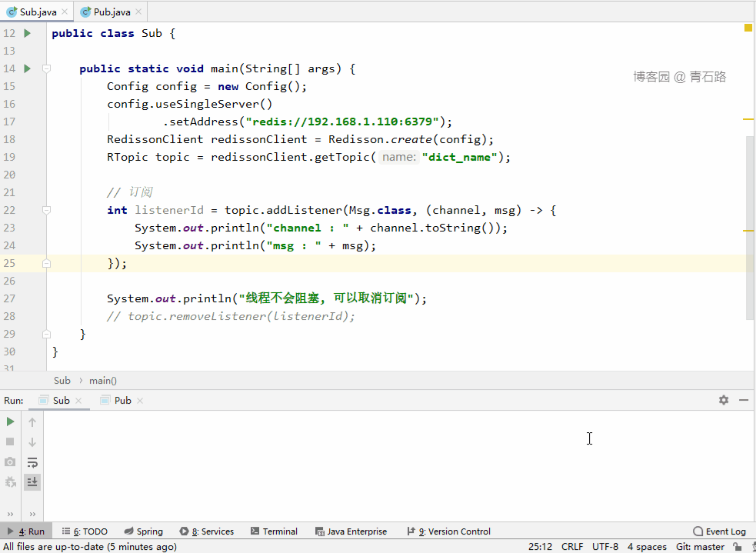Viewport: 756px width, 553px height.
Task: Toggle scroll to end of console
Action: click(32, 481)
